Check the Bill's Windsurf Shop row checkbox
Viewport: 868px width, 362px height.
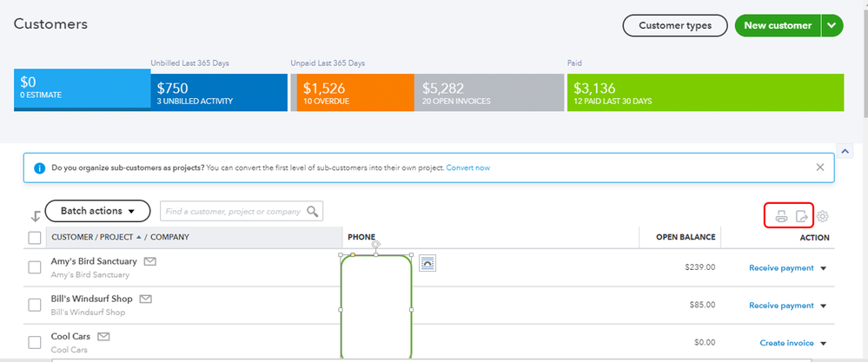[x=35, y=305]
